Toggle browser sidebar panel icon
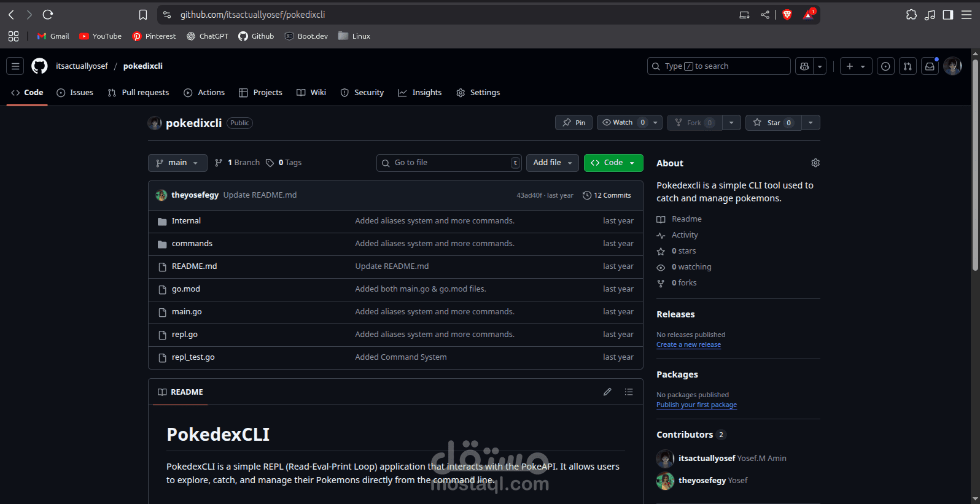Viewport: 980px width, 504px height. point(948,15)
